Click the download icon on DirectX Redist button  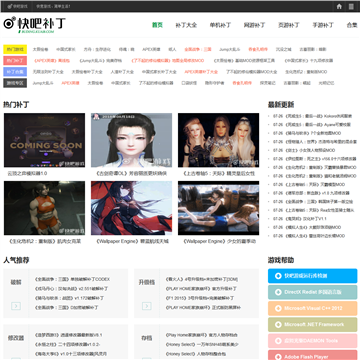pyautogui.click(x=278, y=292)
